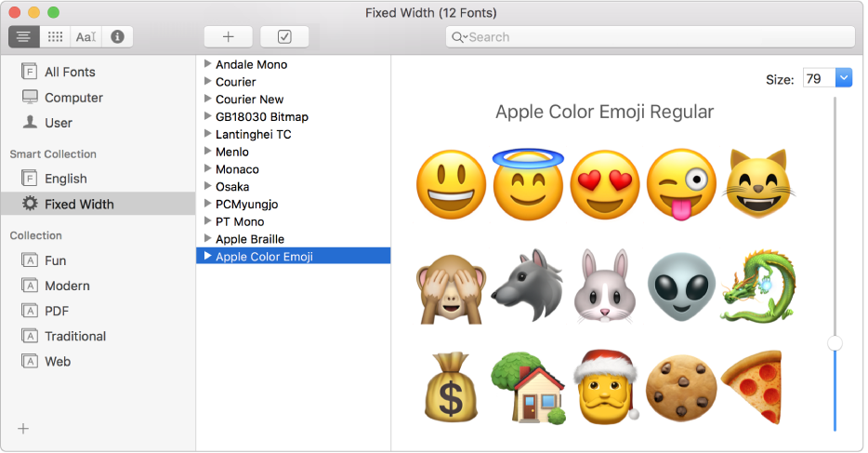This screenshot has width=868, height=453.
Task: Expand PCMyungjo font family
Action: click(207, 203)
